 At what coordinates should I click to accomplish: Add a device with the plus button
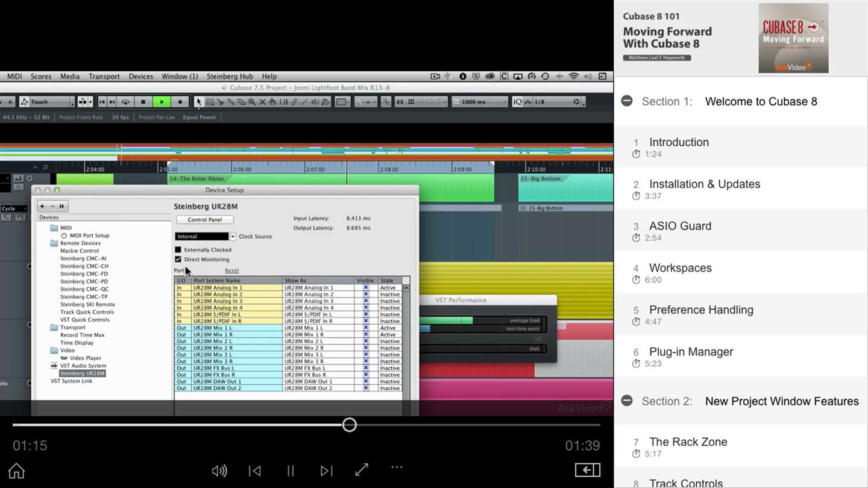[42, 206]
